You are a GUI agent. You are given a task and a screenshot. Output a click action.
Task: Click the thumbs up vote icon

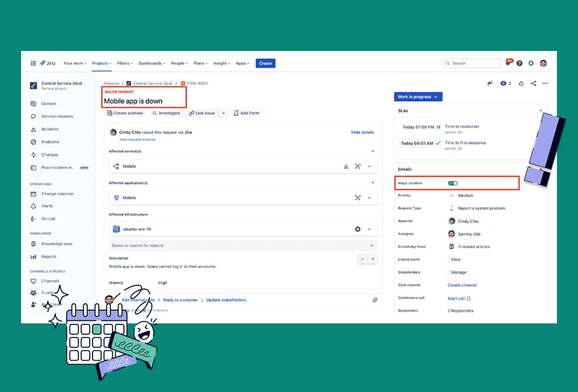click(521, 83)
